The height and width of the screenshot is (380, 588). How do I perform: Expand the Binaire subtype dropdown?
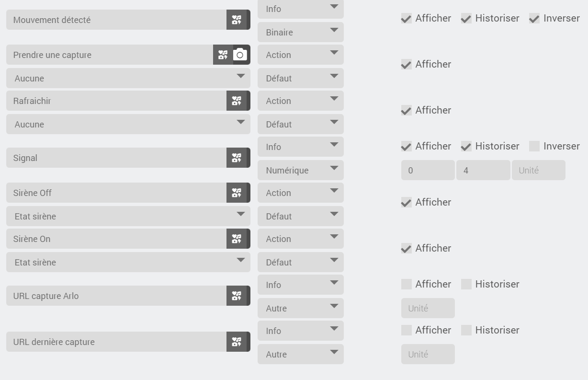coord(301,32)
